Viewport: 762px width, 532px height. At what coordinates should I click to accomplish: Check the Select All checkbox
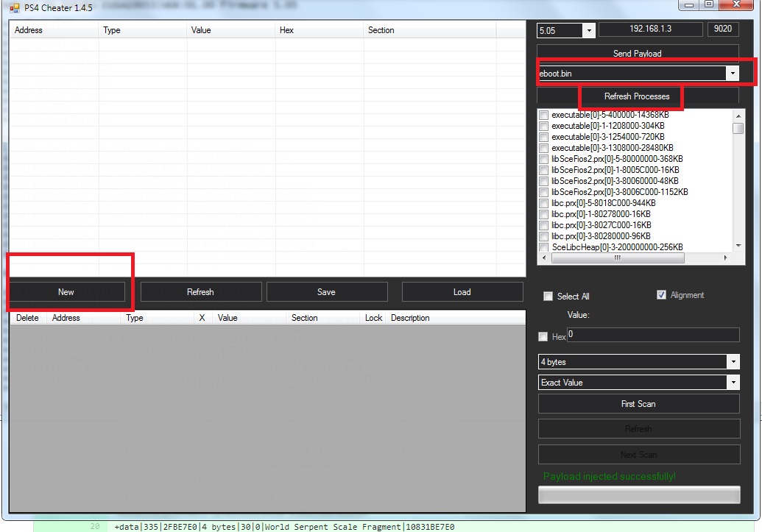[548, 297]
